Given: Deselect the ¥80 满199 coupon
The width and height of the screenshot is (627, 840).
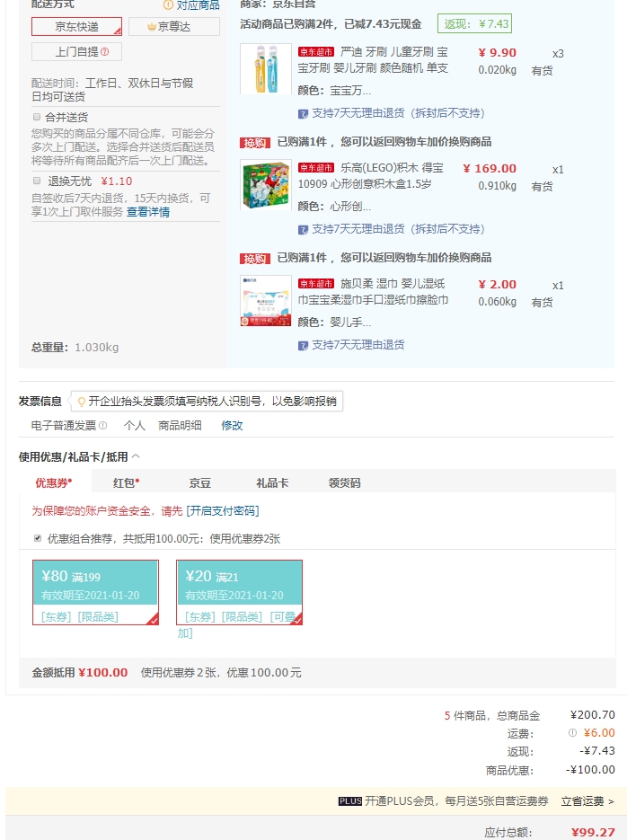Looking at the screenshot, I should click(96, 593).
